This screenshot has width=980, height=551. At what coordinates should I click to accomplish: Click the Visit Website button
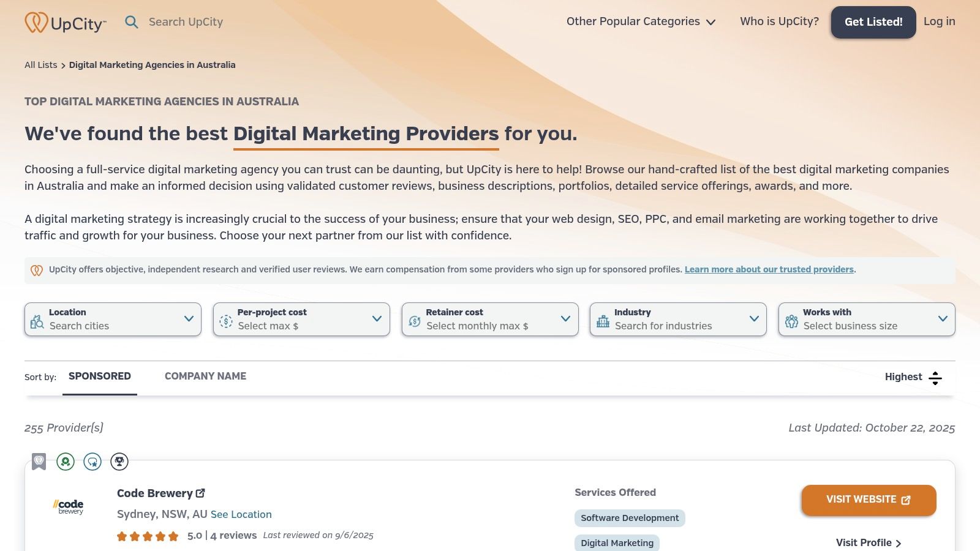[869, 500]
